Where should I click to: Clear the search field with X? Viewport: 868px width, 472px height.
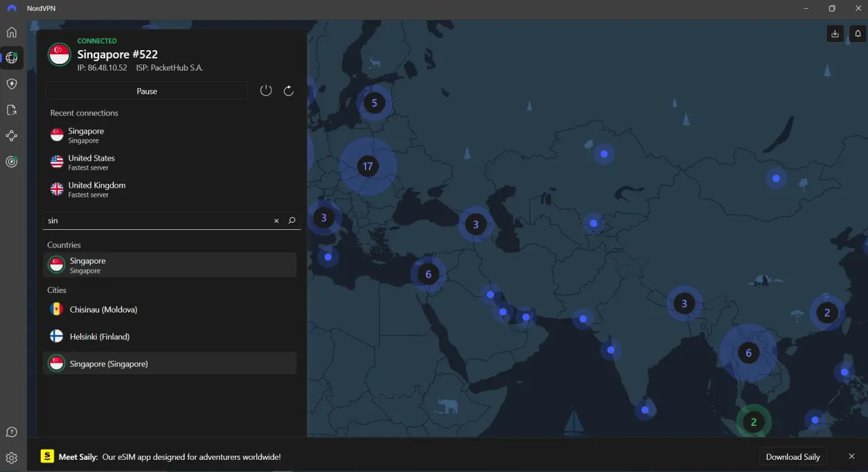coord(276,221)
